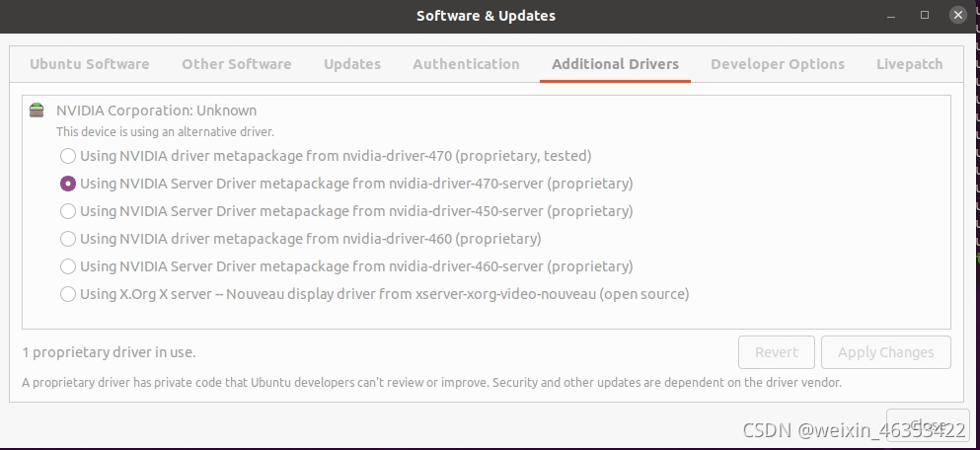Click the "1 proprietary driver in use." status

(x=109, y=352)
